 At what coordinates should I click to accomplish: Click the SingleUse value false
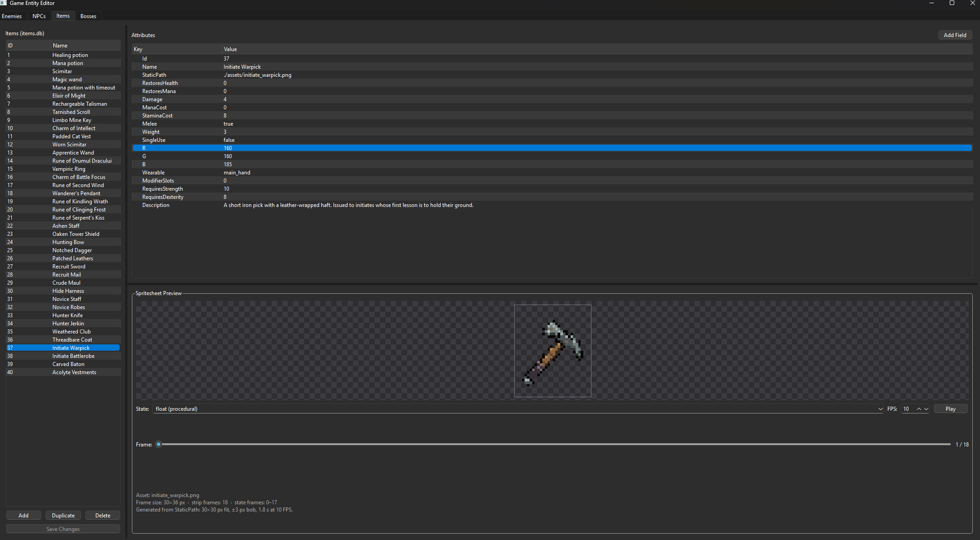[x=229, y=140]
